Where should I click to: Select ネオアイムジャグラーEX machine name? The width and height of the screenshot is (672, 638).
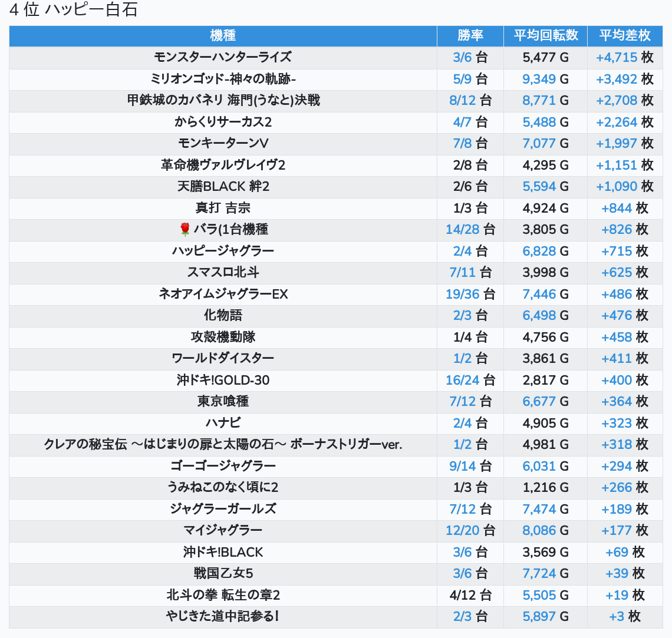click(x=223, y=294)
